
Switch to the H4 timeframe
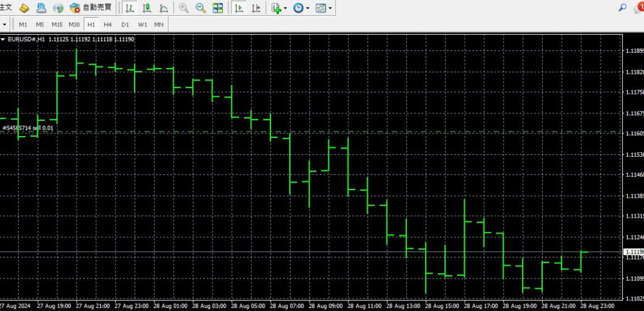click(x=108, y=25)
